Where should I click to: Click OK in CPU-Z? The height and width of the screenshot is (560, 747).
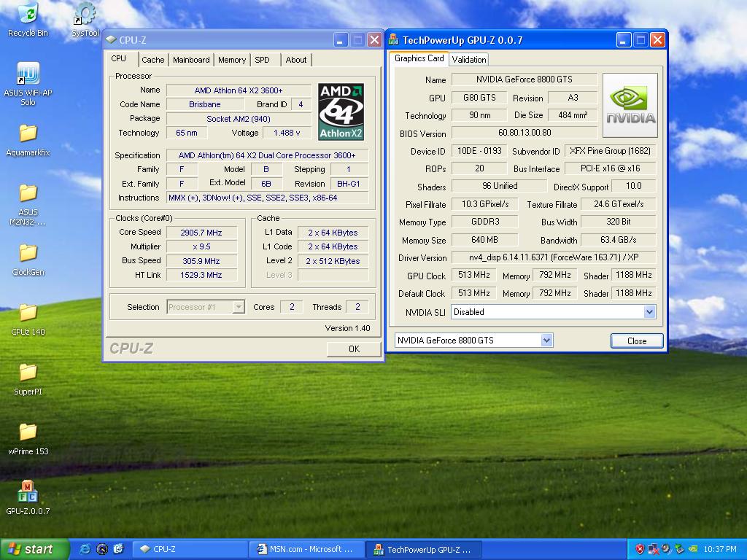pos(354,349)
